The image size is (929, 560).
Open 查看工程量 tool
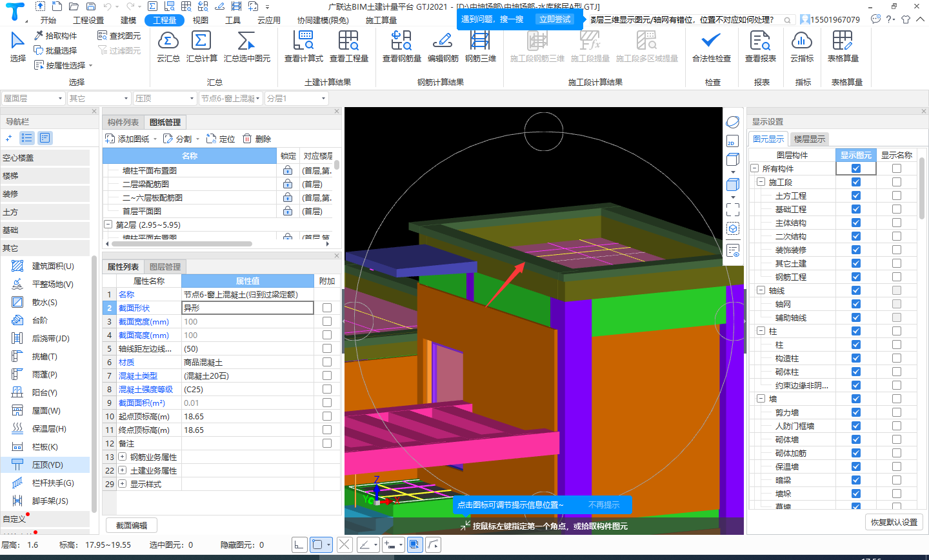click(x=348, y=46)
